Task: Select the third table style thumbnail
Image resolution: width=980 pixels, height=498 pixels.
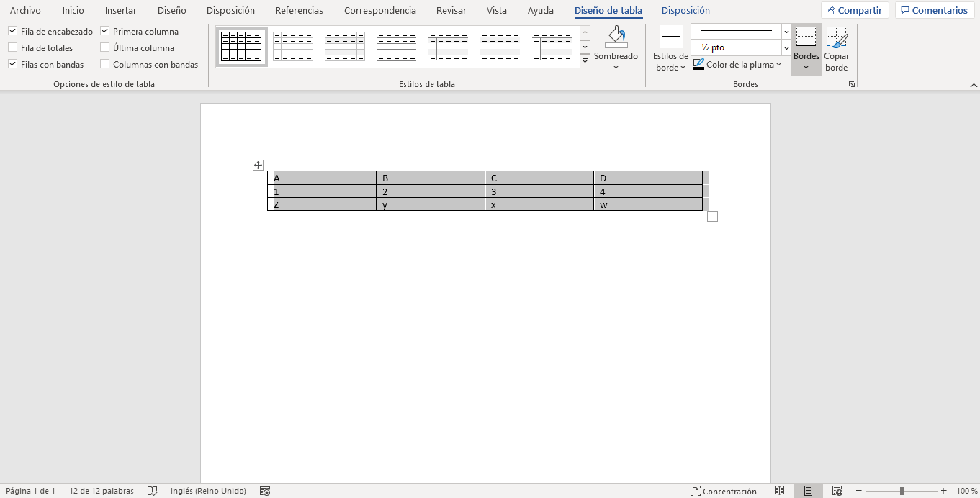Action: [345, 47]
